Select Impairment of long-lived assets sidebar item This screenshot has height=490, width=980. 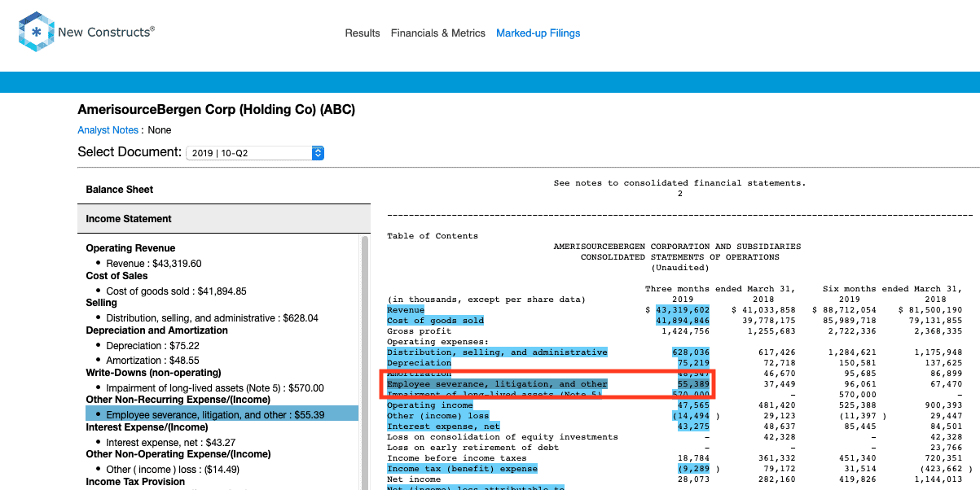click(214, 388)
